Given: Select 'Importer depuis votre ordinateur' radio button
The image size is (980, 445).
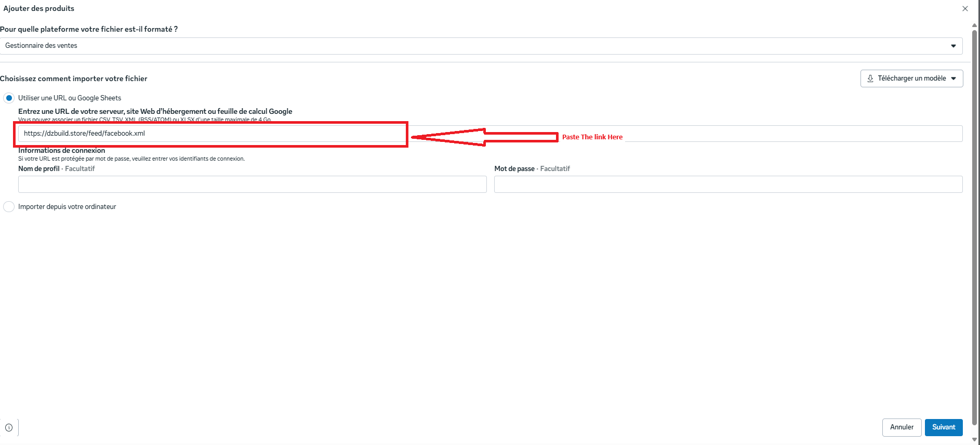Looking at the screenshot, I should click(9, 207).
